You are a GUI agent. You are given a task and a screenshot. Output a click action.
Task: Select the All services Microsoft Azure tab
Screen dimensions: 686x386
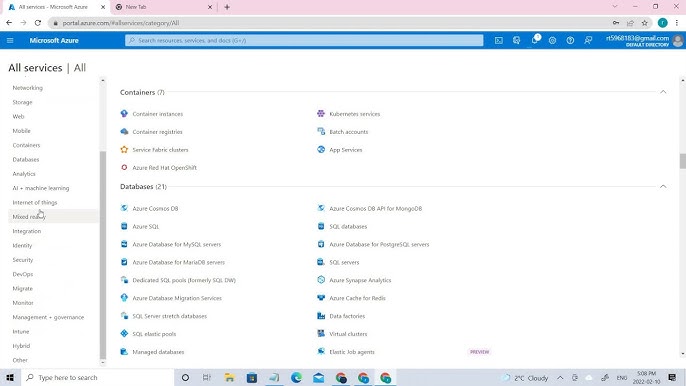click(x=56, y=7)
